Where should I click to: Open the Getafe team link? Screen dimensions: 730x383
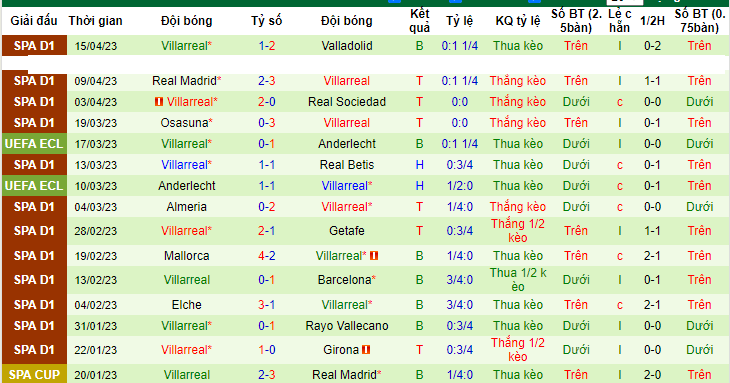tap(347, 230)
